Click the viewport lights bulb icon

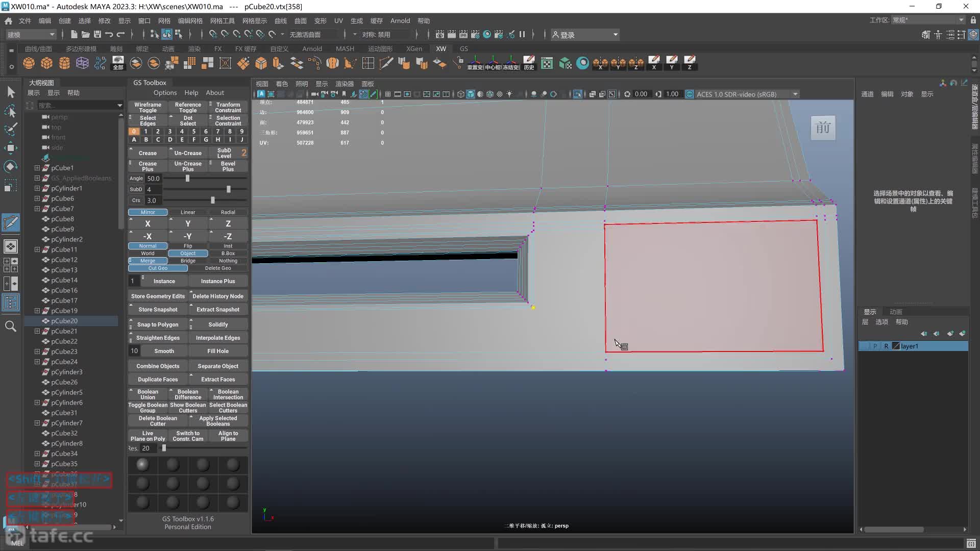click(x=509, y=94)
